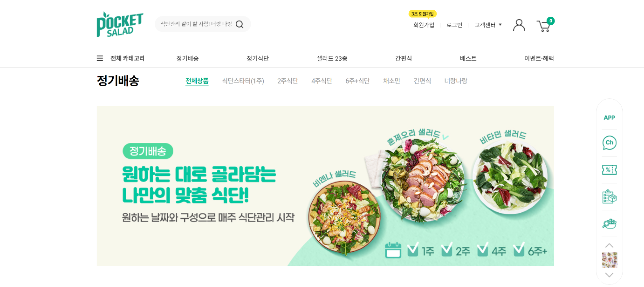Focus the search input field
The height and width of the screenshot is (287, 644).
196,24
